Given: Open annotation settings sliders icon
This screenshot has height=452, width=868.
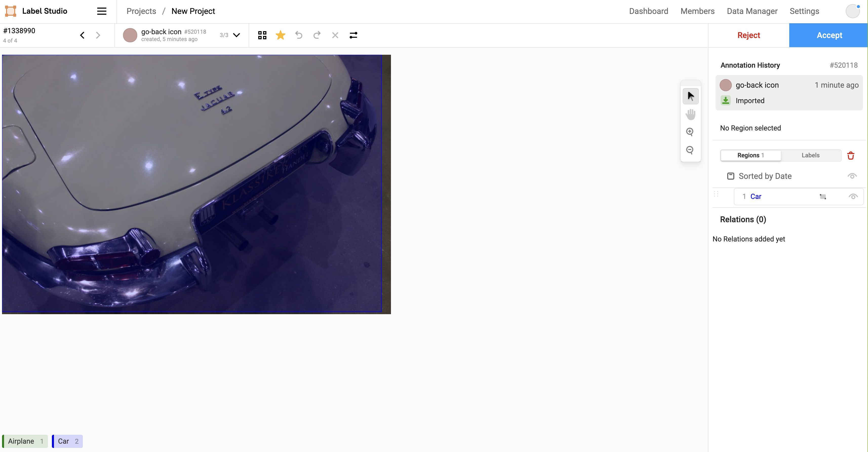Looking at the screenshot, I should (353, 35).
